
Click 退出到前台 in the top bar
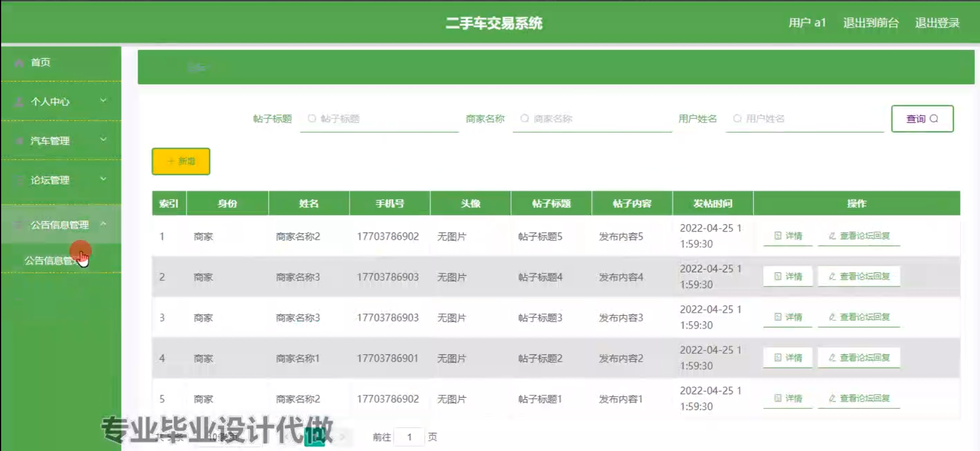(870, 23)
